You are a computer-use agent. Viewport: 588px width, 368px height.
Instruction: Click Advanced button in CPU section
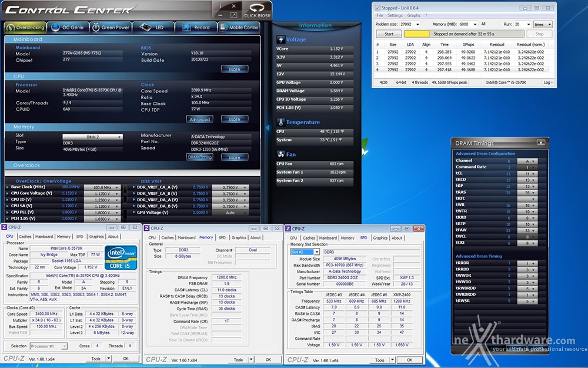pos(199,120)
